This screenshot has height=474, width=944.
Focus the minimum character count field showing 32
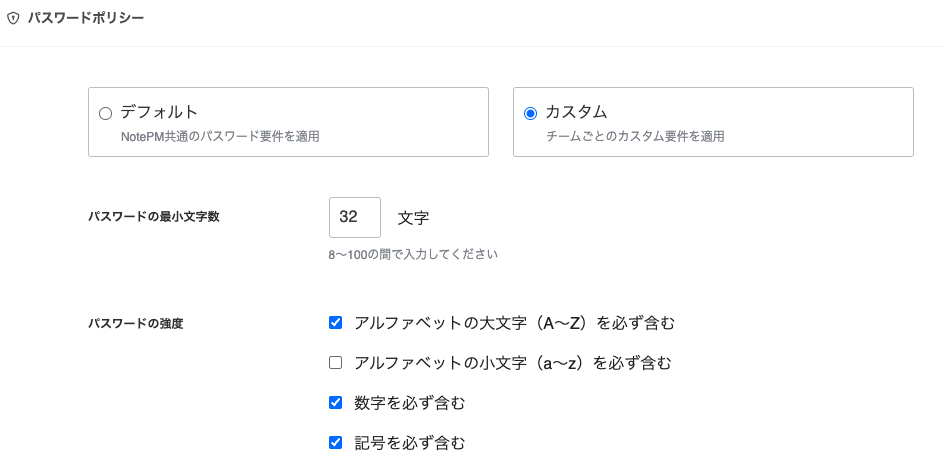(x=354, y=217)
